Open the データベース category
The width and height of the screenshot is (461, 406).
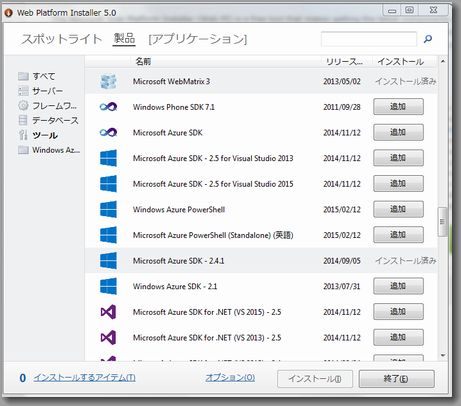pos(48,120)
